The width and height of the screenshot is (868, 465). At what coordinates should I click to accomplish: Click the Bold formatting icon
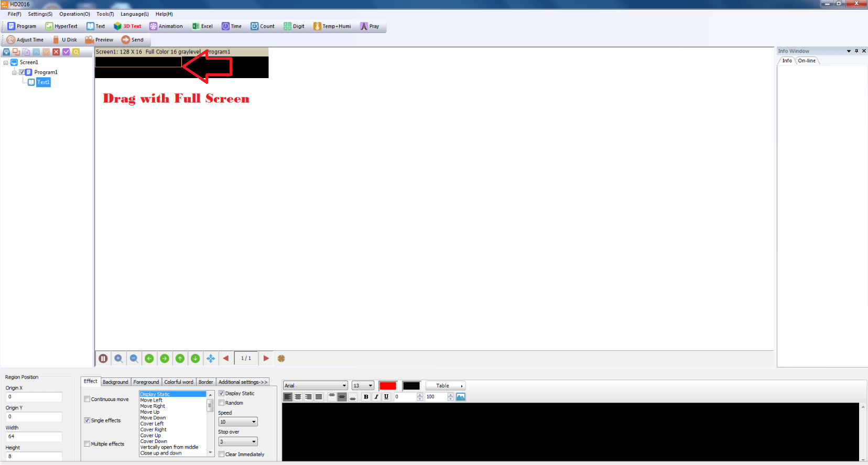366,397
